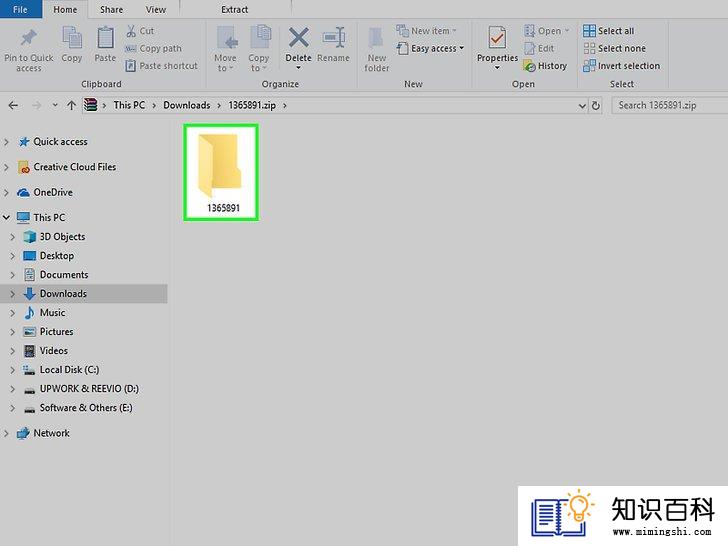The height and width of the screenshot is (546, 728).
Task: Click This PC in address path
Action: [x=129, y=105]
